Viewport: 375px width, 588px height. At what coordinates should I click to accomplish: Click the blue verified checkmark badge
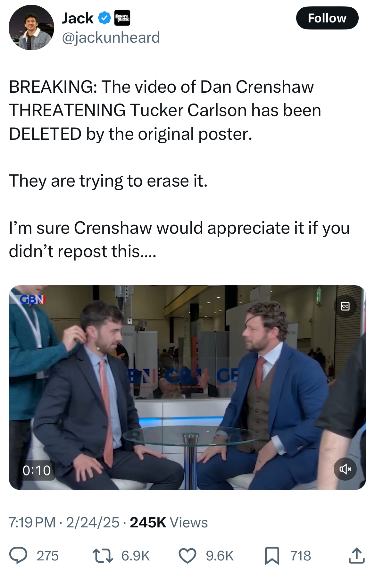tap(104, 18)
